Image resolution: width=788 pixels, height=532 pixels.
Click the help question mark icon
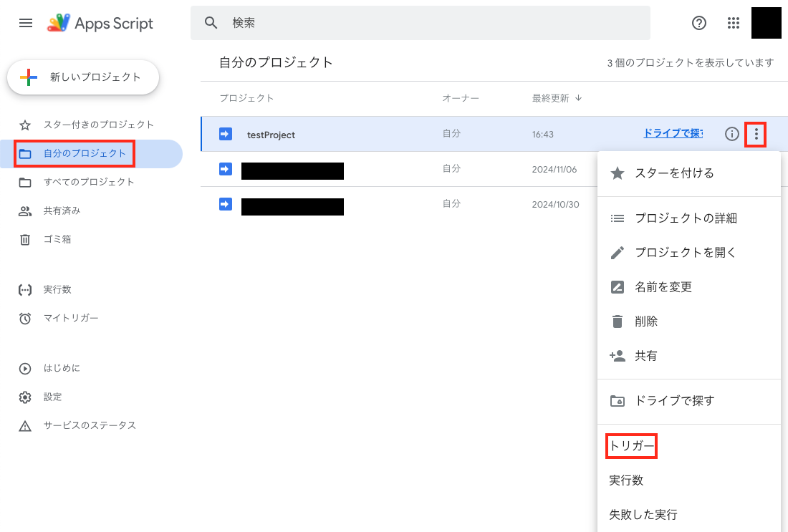698,23
